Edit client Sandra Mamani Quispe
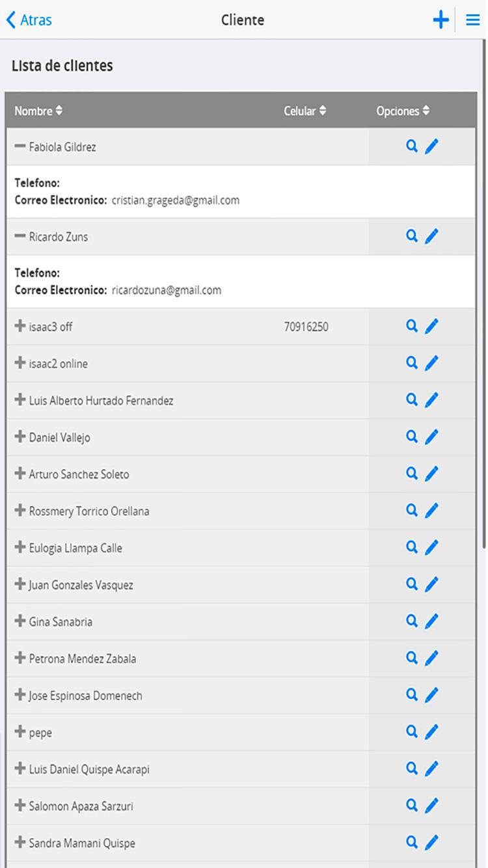 coord(431,843)
